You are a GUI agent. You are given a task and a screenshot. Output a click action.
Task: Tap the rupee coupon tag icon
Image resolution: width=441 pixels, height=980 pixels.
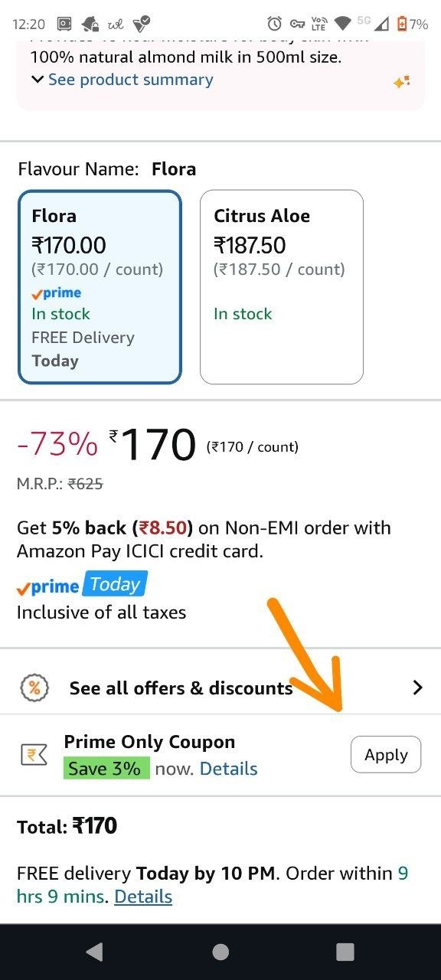click(x=34, y=756)
